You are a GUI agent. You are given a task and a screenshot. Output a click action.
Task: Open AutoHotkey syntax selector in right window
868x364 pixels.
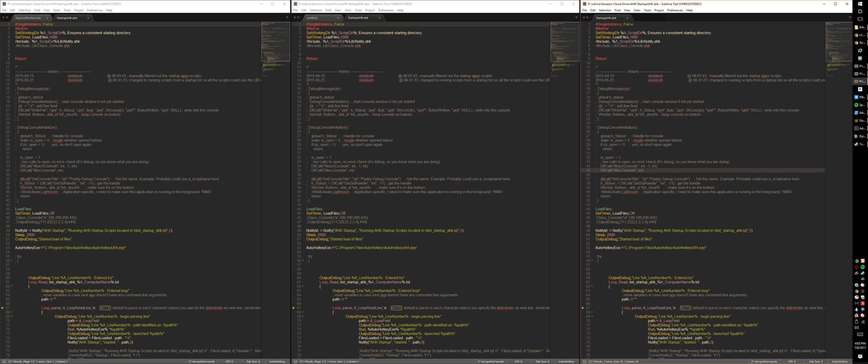[x=840, y=362]
